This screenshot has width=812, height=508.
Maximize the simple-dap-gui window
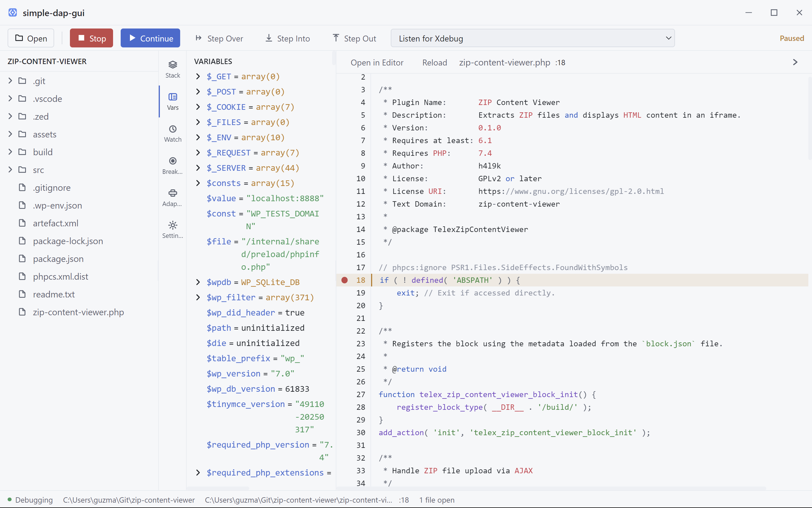pos(774,13)
